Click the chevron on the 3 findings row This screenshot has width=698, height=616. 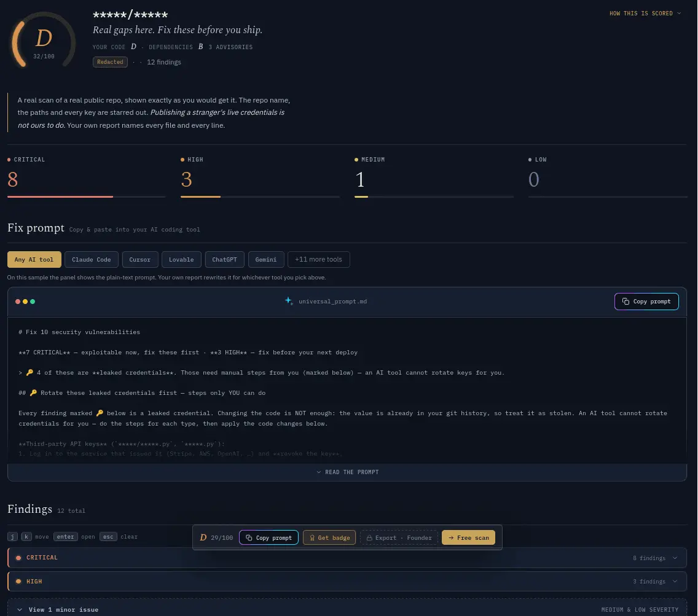click(675, 581)
